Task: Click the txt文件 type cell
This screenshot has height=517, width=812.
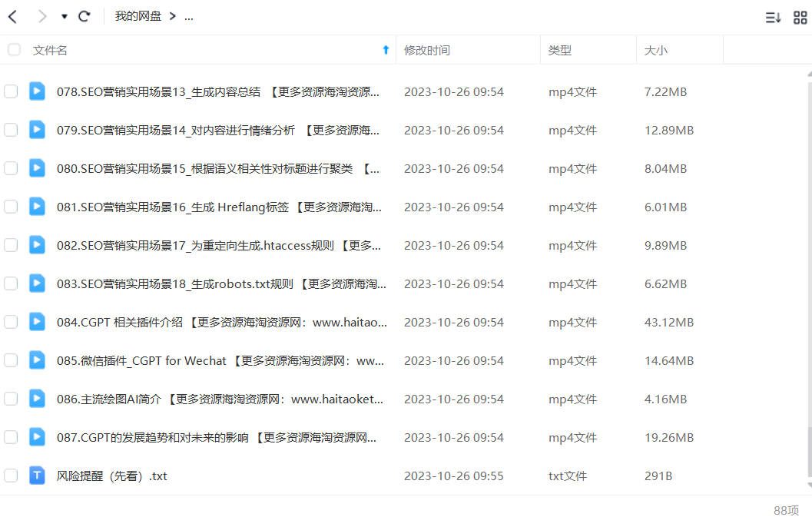Action: point(568,476)
